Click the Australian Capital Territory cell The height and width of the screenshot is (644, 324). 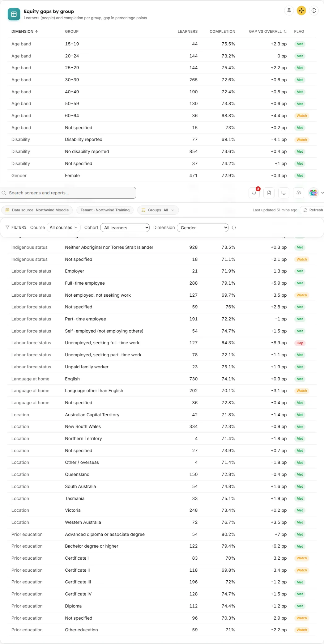point(92,415)
